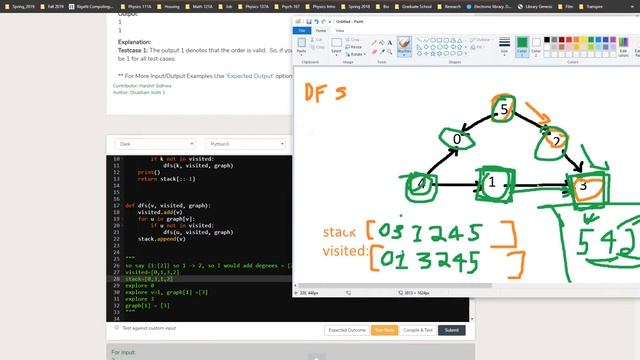
Task: Switch to the Home ribbon tab
Action: click(321, 31)
